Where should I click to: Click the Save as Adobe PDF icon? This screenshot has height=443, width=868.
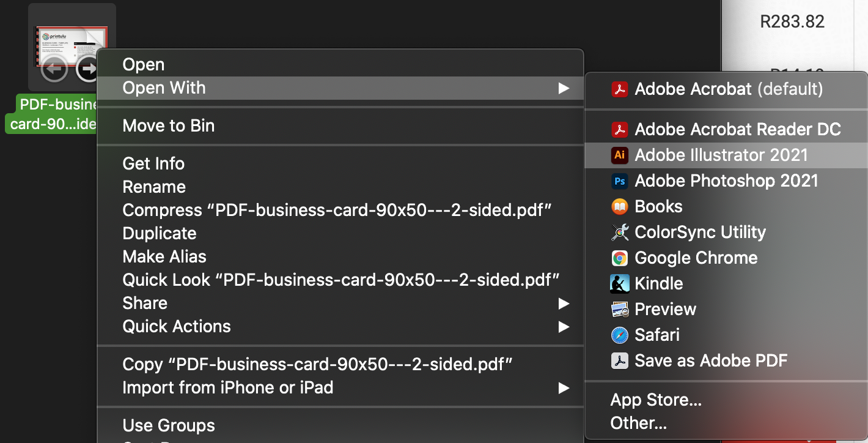point(620,361)
